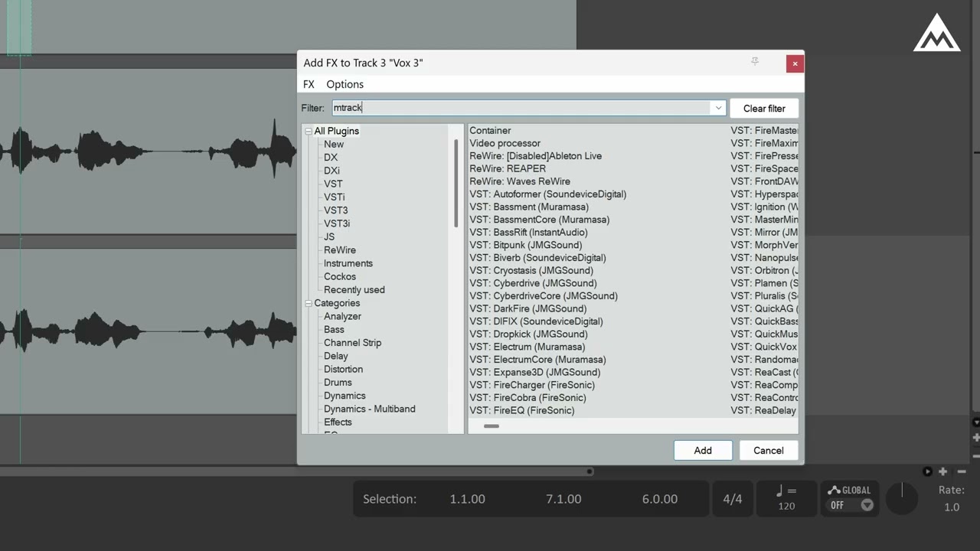Select the Distortion category

(343, 369)
